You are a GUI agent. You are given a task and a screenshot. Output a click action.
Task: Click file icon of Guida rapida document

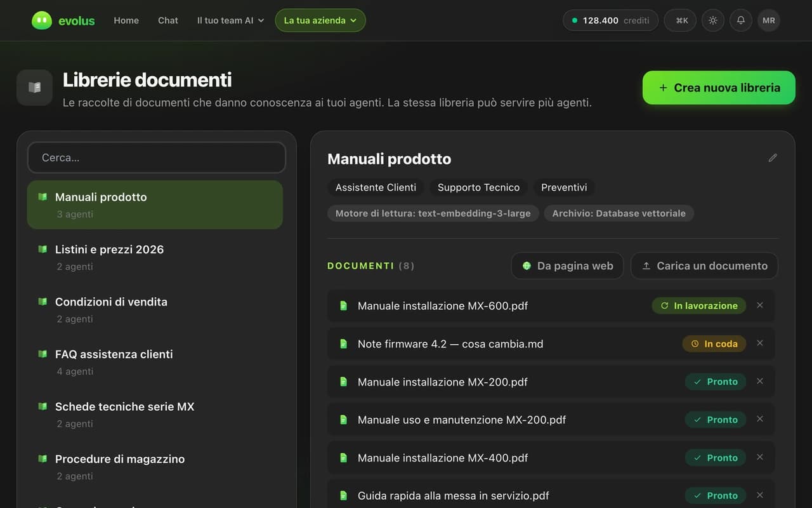[344, 495]
